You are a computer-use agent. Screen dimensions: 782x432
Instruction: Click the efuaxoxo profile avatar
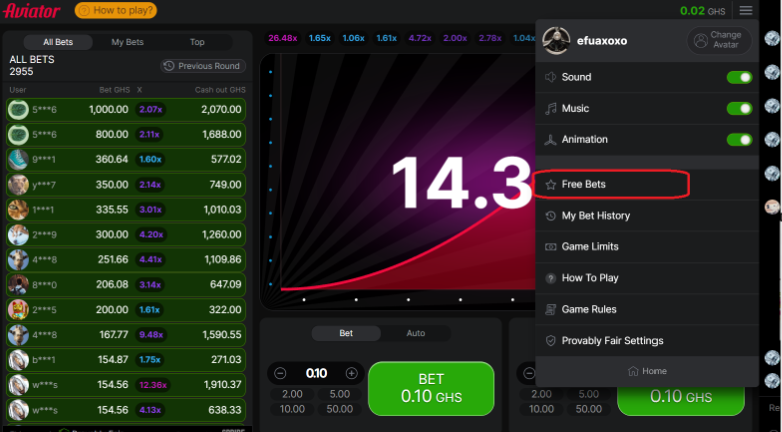(x=556, y=42)
